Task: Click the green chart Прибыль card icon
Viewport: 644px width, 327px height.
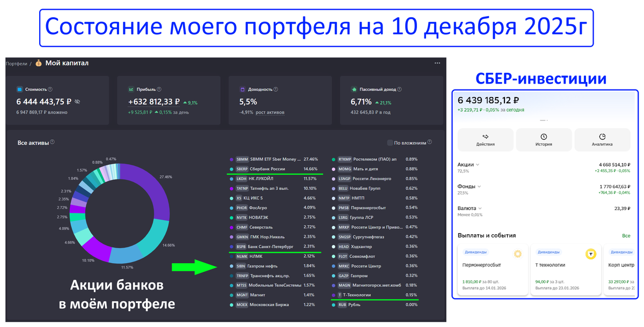Action: coord(131,90)
